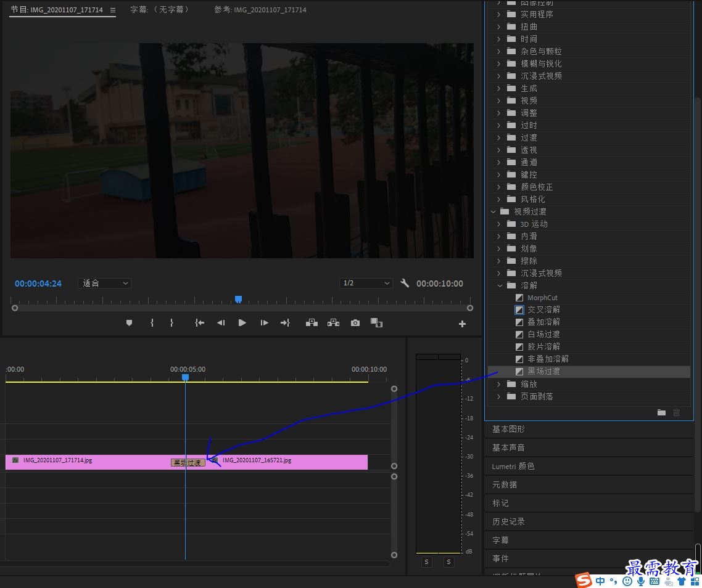Click the program monitor playhead marker
The width and height of the screenshot is (702, 588).
(x=239, y=299)
